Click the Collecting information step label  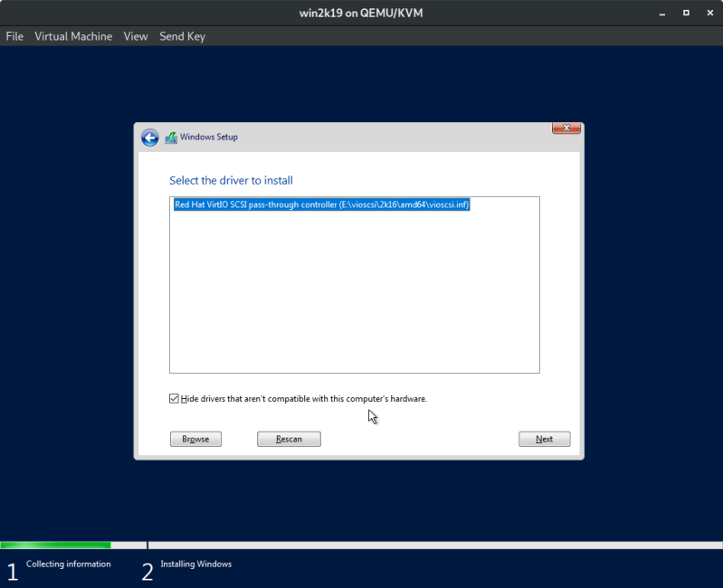[x=68, y=564]
